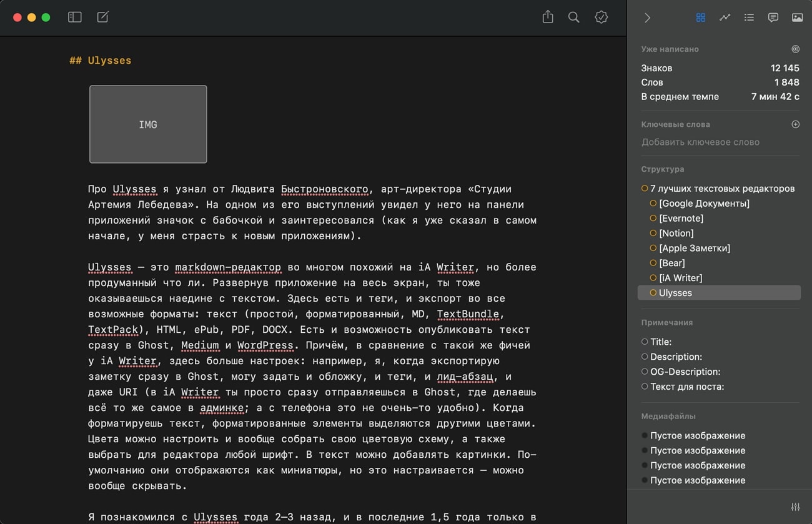Switch to the progress chart tab
Image resolution: width=812 pixels, height=524 pixels.
[x=725, y=17]
